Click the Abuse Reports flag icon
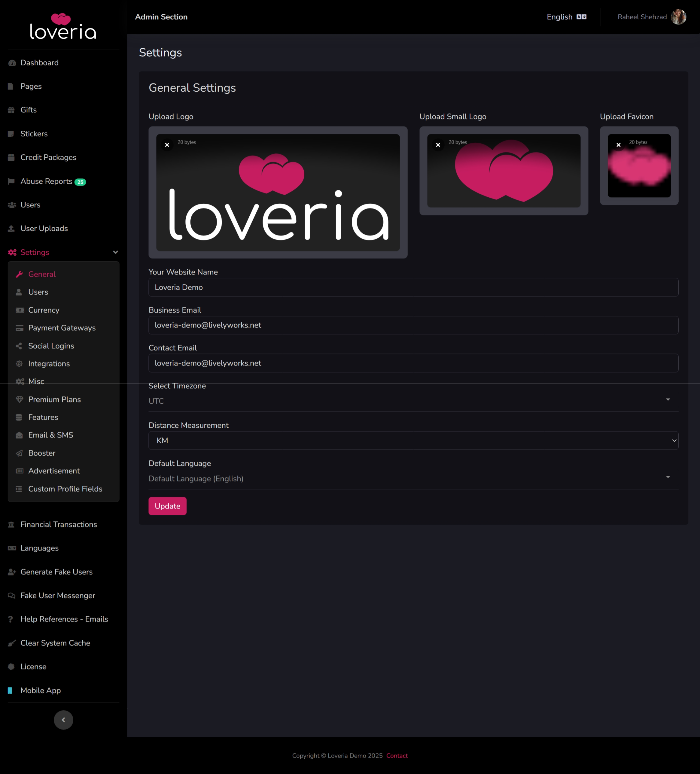The image size is (700, 774). pyautogui.click(x=11, y=181)
